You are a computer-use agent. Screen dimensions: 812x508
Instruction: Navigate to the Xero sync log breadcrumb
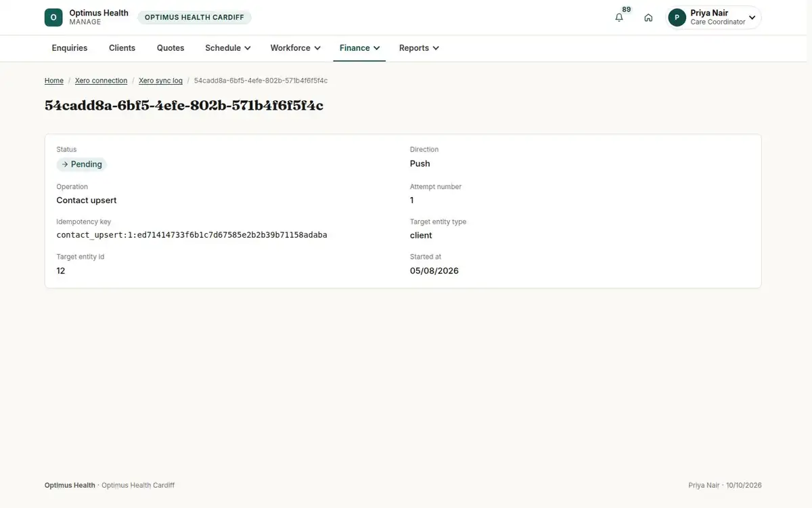(x=160, y=81)
